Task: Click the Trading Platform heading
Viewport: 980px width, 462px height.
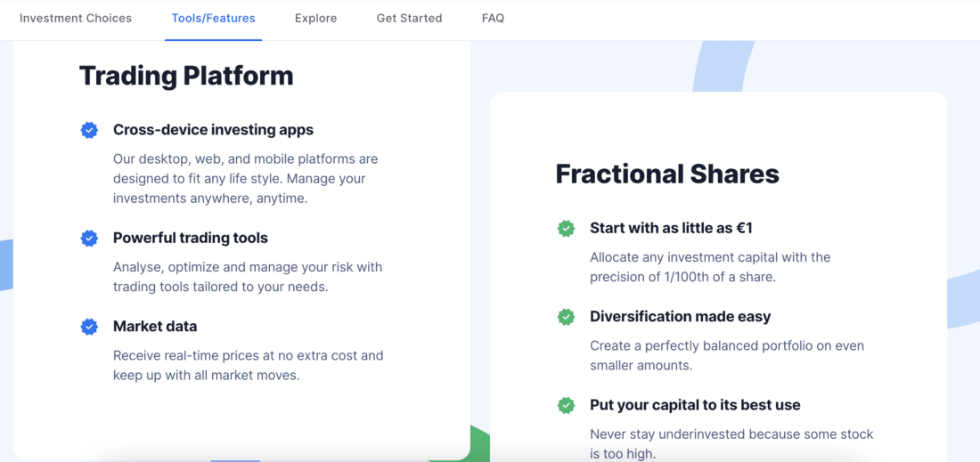Action: (x=186, y=76)
